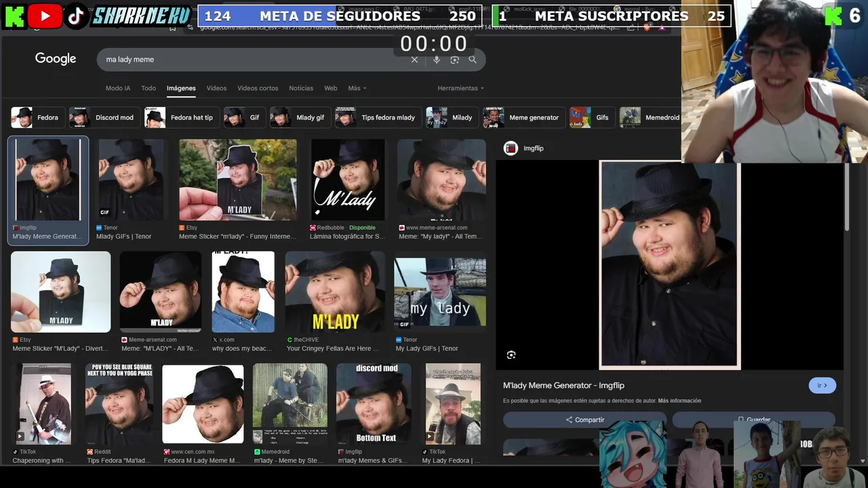Click the 'Imgflip' source name in preview header
This screenshot has height=488, width=868.
(x=533, y=148)
